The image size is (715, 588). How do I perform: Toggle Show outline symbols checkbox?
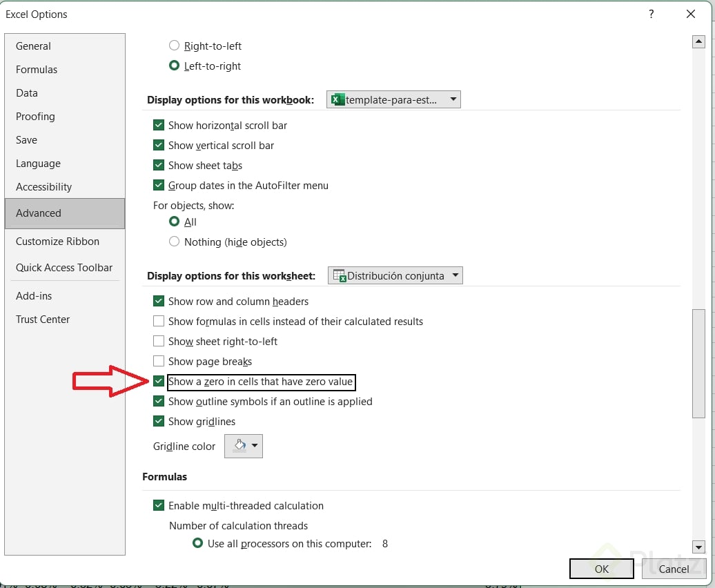tap(159, 401)
